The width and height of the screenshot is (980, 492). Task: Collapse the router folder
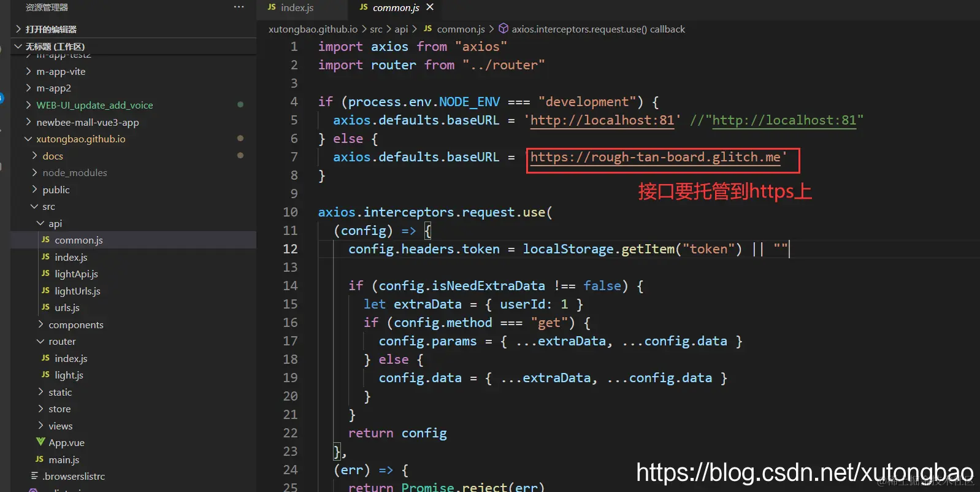62,341
